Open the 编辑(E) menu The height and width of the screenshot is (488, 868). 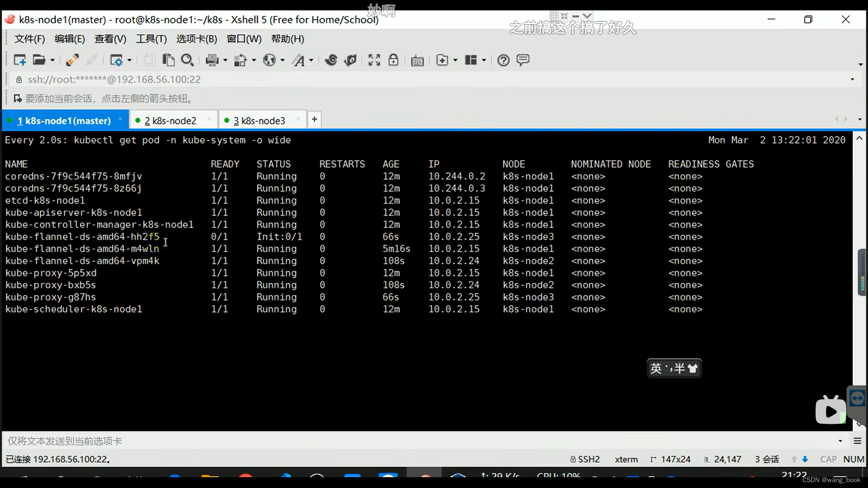coord(70,39)
